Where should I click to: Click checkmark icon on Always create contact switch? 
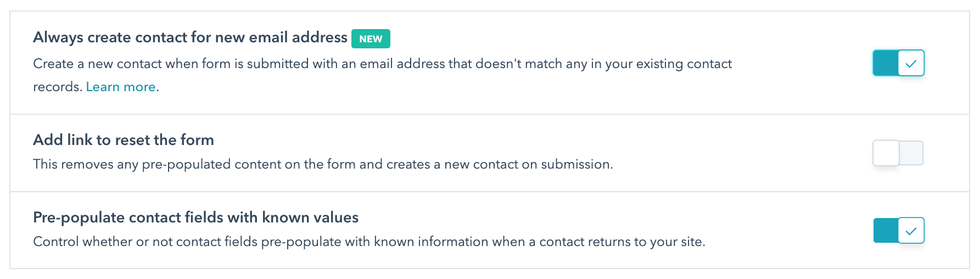click(x=911, y=63)
